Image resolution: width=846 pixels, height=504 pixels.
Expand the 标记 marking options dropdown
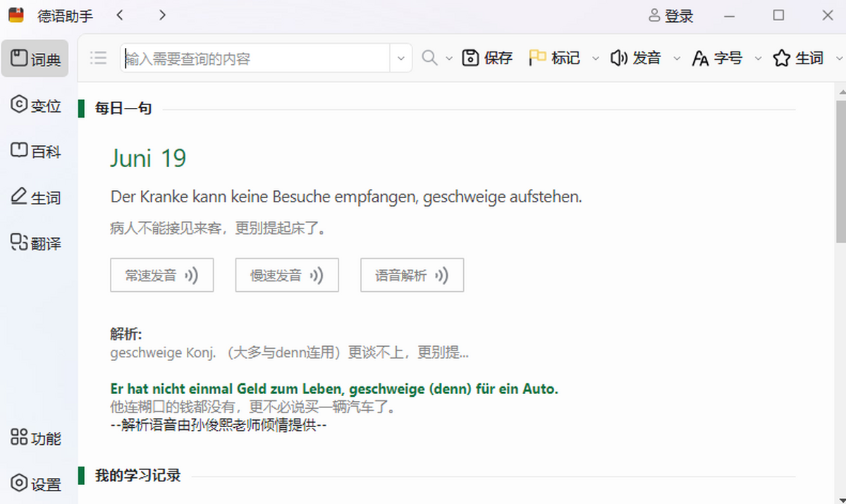(x=596, y=59)
